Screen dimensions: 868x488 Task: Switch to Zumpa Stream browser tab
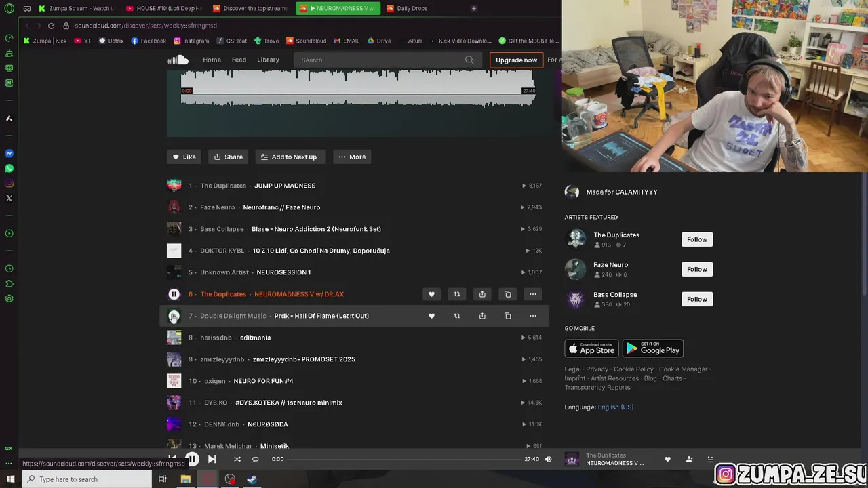77,8
